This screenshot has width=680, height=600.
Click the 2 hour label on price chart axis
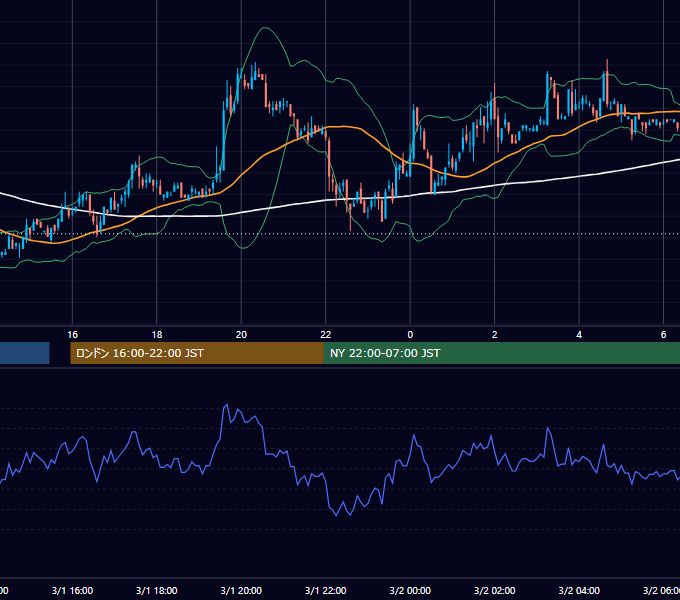pos(494,335)
